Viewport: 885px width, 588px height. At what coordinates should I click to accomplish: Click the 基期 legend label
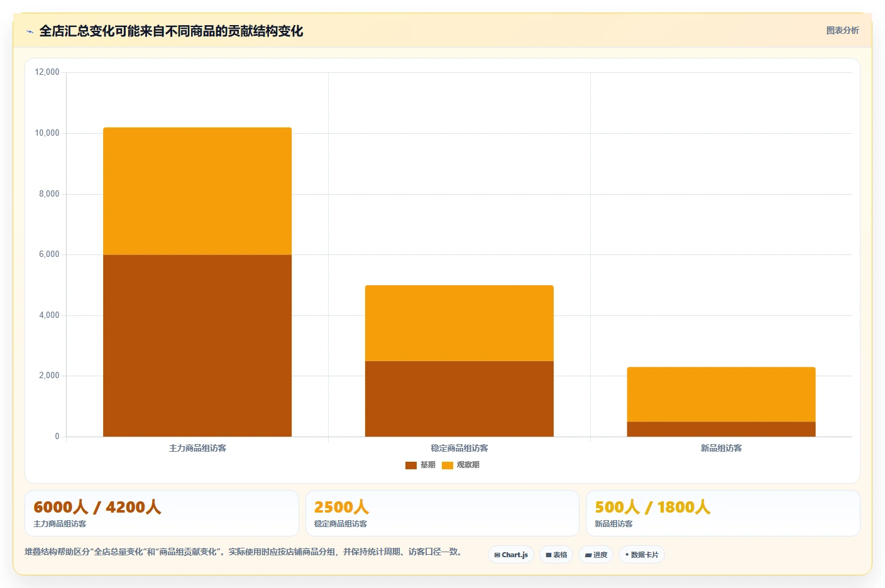428,465
